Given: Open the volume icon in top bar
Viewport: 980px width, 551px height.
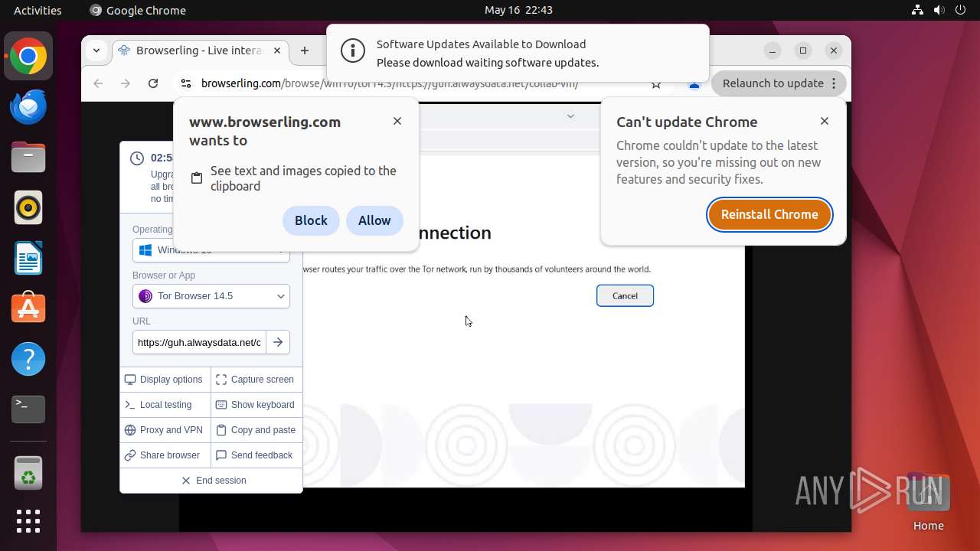Looking at the screenshot, I should (x=939, y=10).
